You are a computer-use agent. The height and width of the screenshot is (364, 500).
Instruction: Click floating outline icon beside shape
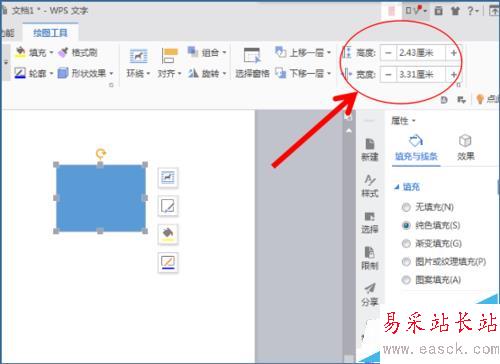[x=168, y=262]
